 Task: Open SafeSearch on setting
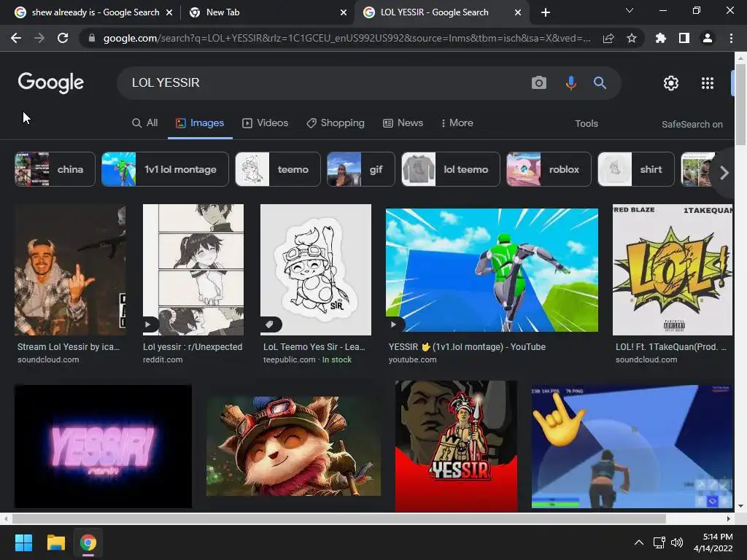(x=692, y=124)
